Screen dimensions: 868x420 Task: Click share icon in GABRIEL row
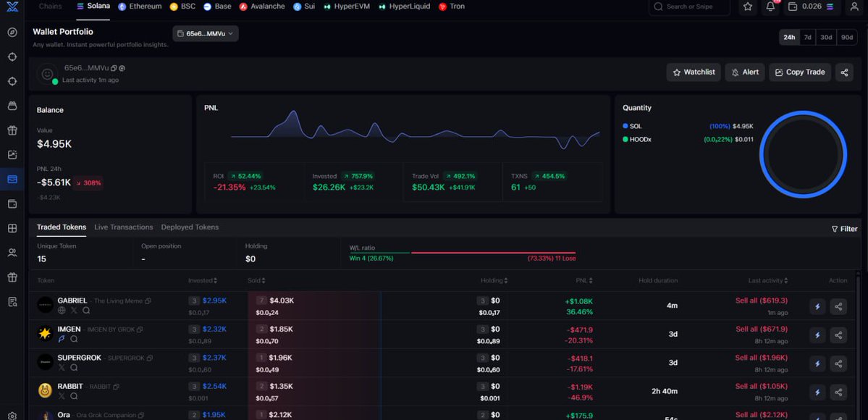(x=838, y=306)
